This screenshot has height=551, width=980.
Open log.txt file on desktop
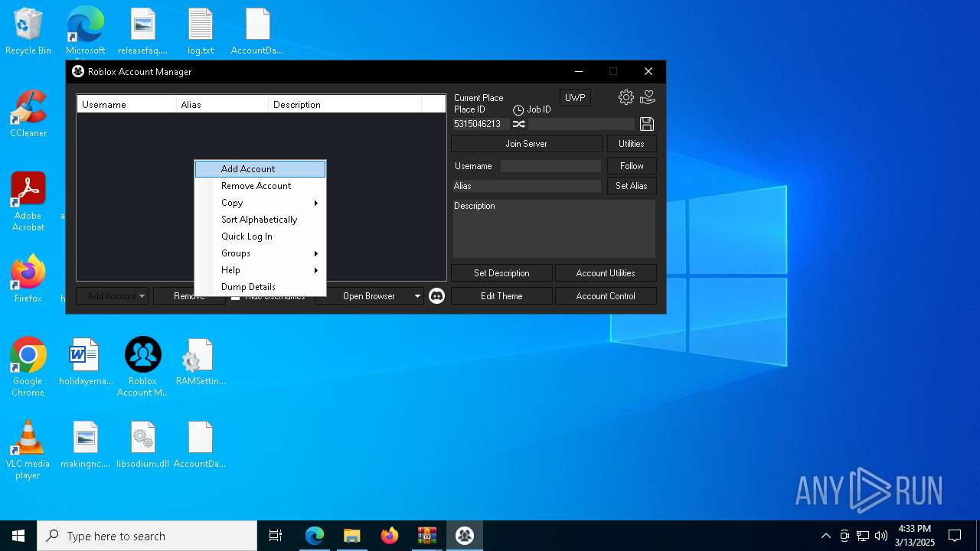click(201, 32)
